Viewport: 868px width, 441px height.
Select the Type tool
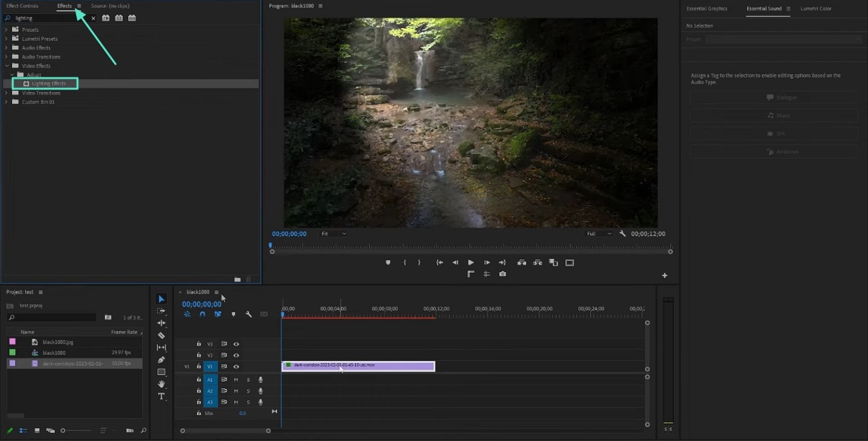coord(161,396)
